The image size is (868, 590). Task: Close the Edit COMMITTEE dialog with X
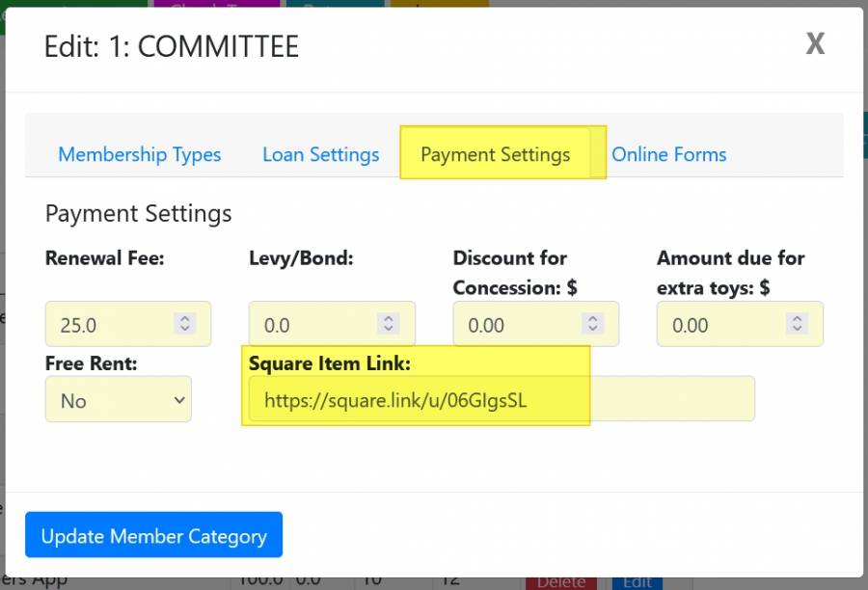pyautogui.click(x=815, y=44)
